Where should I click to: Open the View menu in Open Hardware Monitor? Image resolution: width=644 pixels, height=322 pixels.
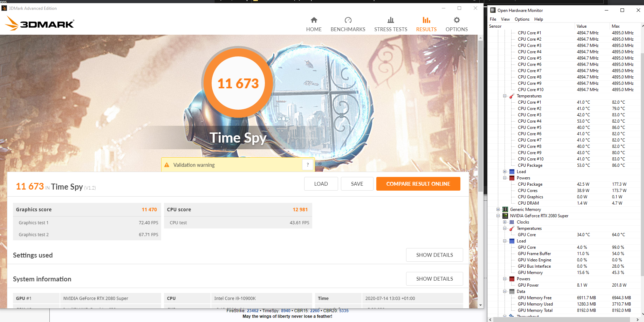click(x=505, y=19)
